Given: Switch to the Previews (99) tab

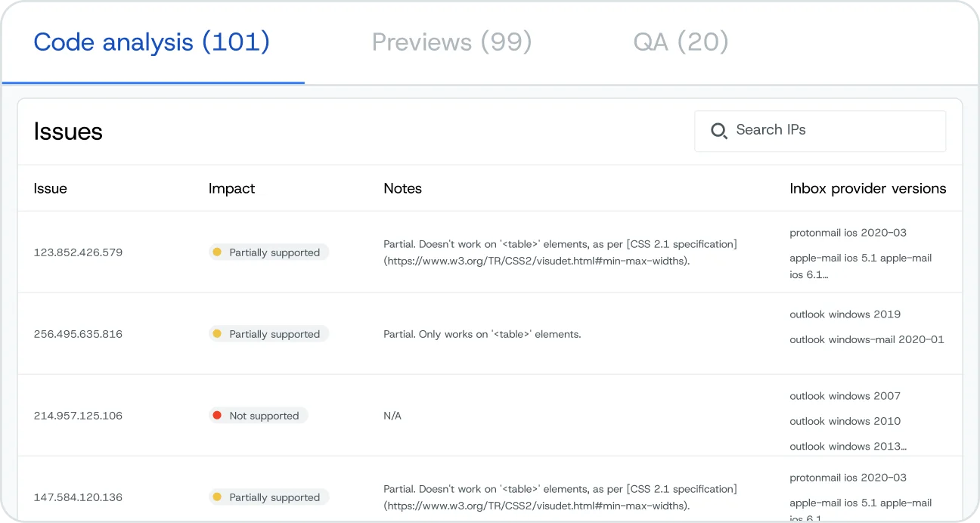Looking at the screenshot, I should pos(451,42).
